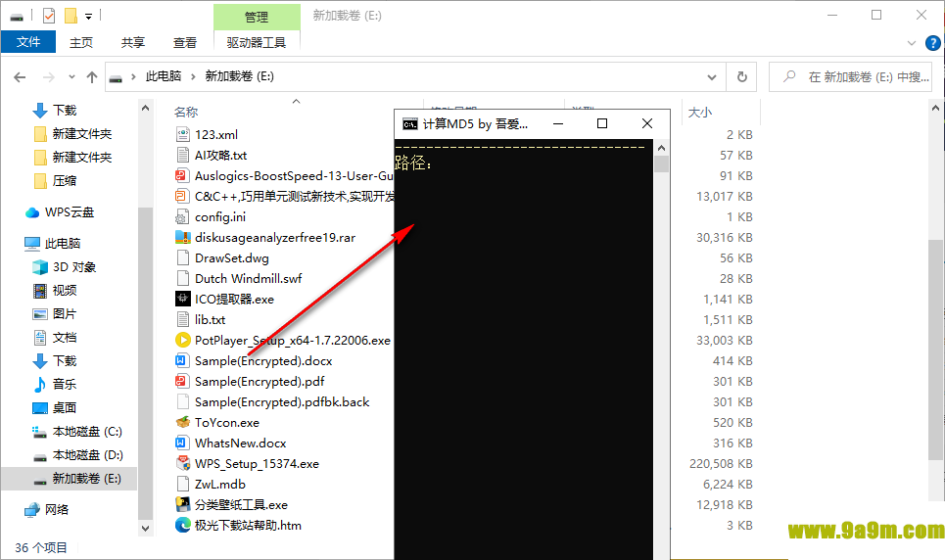Select WPS云盘 in navigation pane
The width and height of the screenshot is (945, 560).
point(70,212)
